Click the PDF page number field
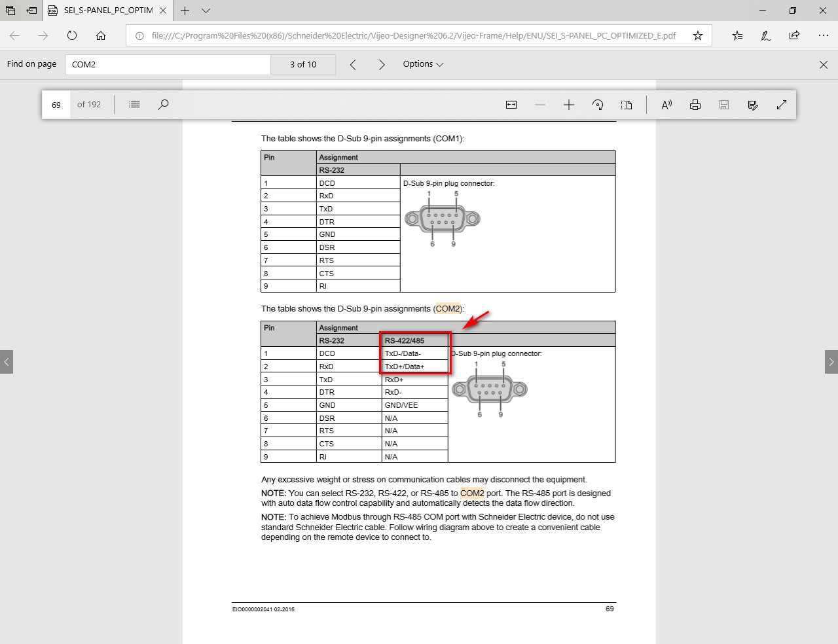Image resolution: width=838 pixels, height=644 pixels. pyautogui.click(x=56, y=105)
